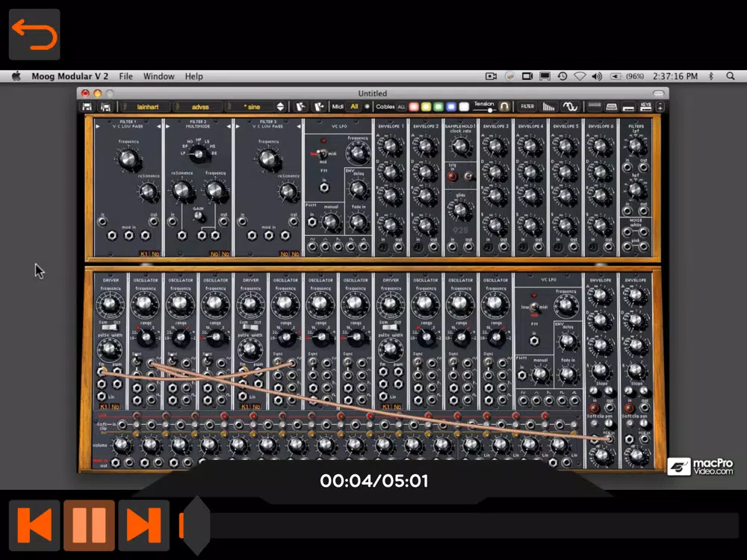Click Filter 1 next type arrow

tap(158, 127)
